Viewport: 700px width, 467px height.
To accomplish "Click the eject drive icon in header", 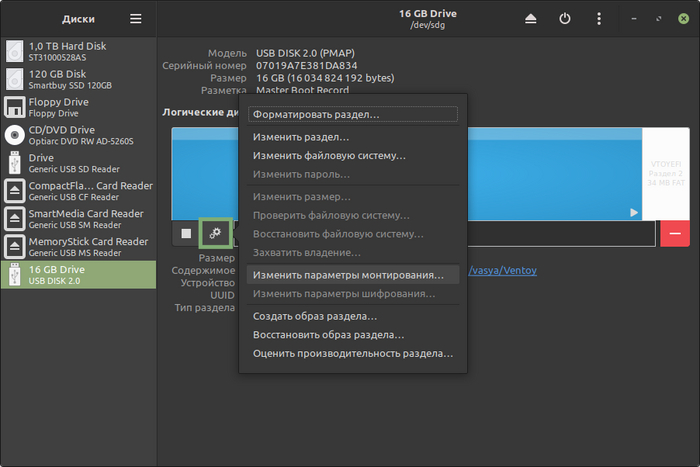I will (530, 18).
